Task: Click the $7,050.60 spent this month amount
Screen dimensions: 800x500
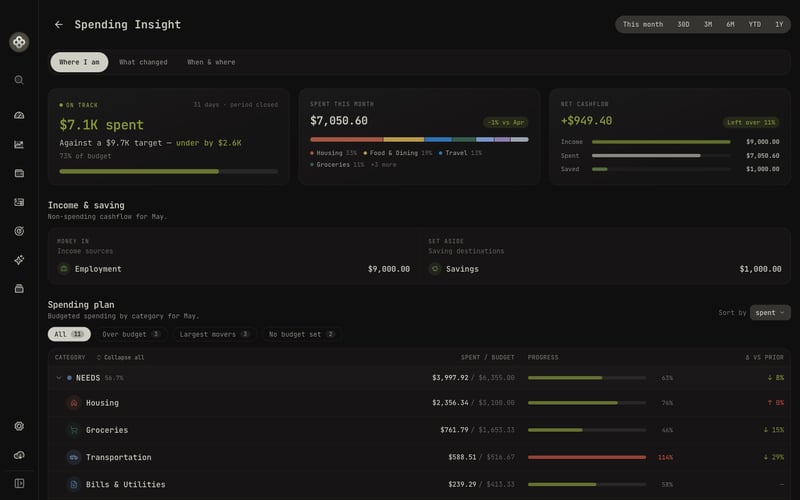Action: pos(339,121)
